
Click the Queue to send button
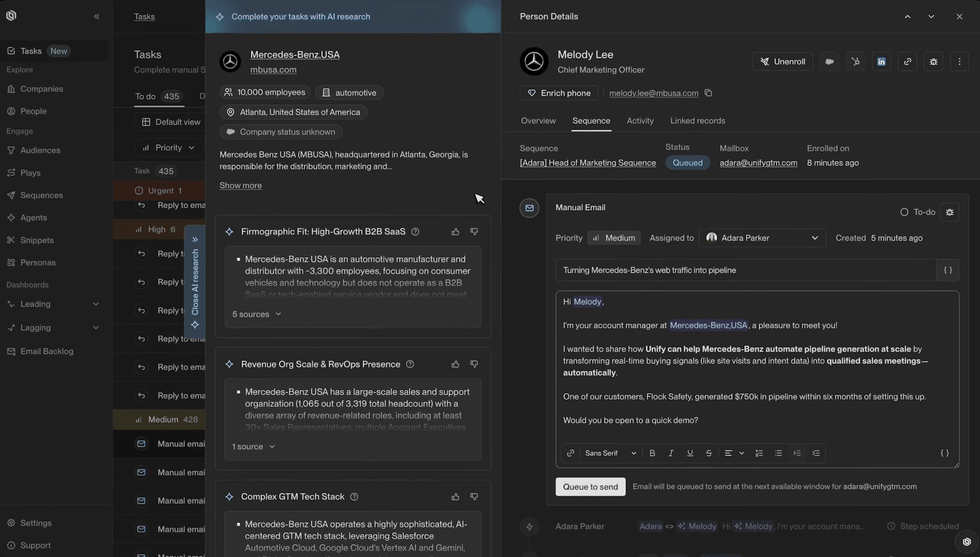point(590,487)
